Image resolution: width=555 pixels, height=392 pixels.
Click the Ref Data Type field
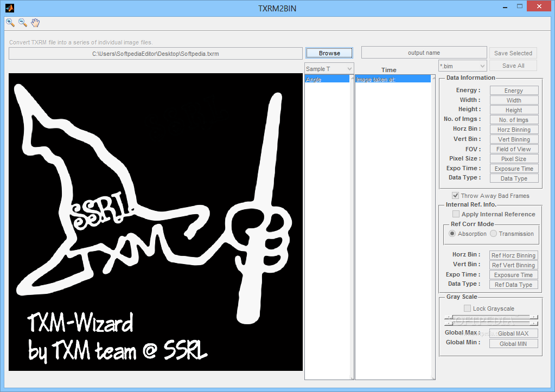click(513, 285)
